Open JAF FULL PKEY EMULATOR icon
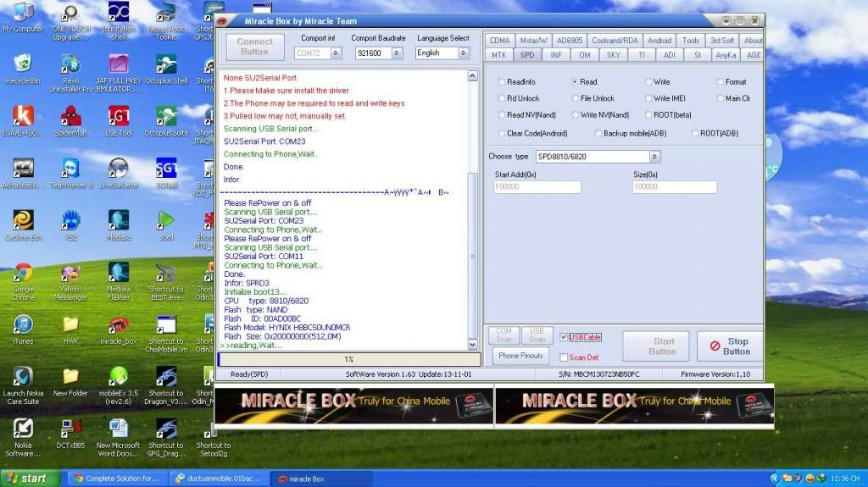This screenshot has height=487, width=868. pos(119,73)
